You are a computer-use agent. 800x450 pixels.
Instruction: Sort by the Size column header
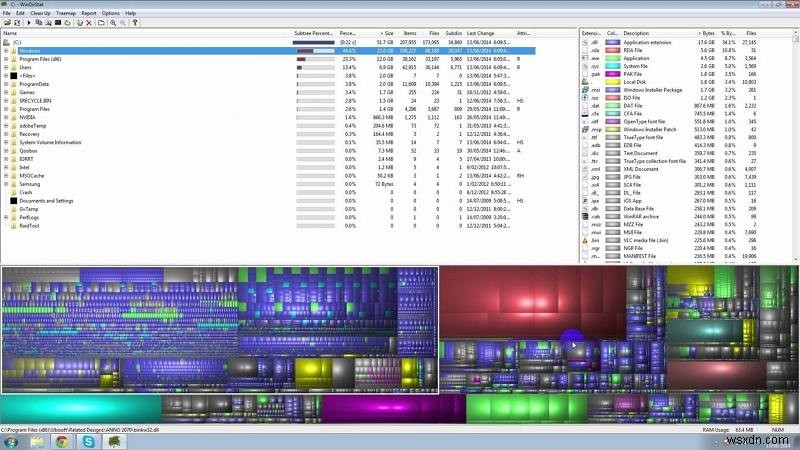click(x=381, y=33)
